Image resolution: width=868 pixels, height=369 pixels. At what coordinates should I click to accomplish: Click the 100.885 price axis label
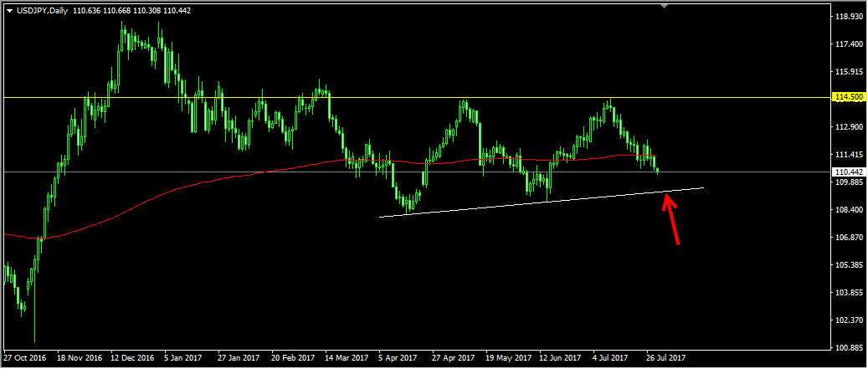(850, 349)
